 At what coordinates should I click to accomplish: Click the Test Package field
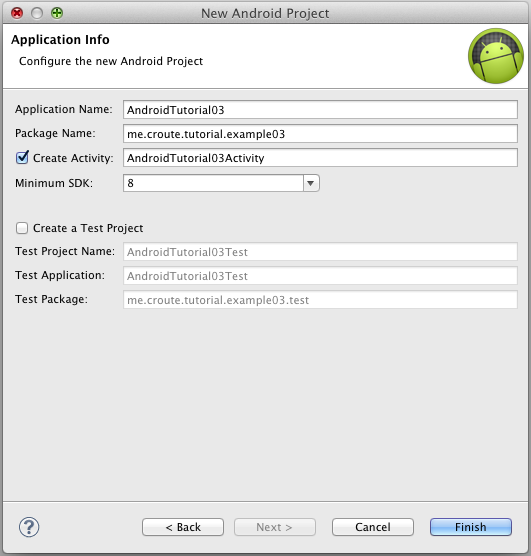click(x=320, y=300)
